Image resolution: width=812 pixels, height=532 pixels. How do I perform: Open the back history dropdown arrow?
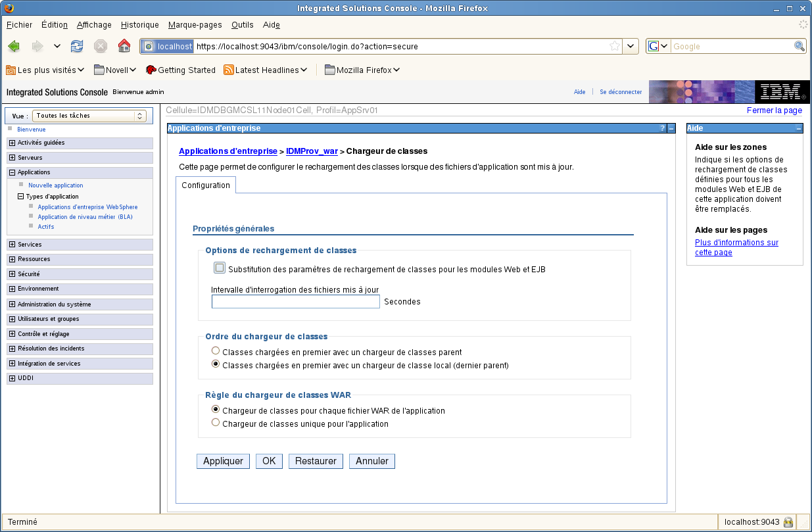[57, 46]
